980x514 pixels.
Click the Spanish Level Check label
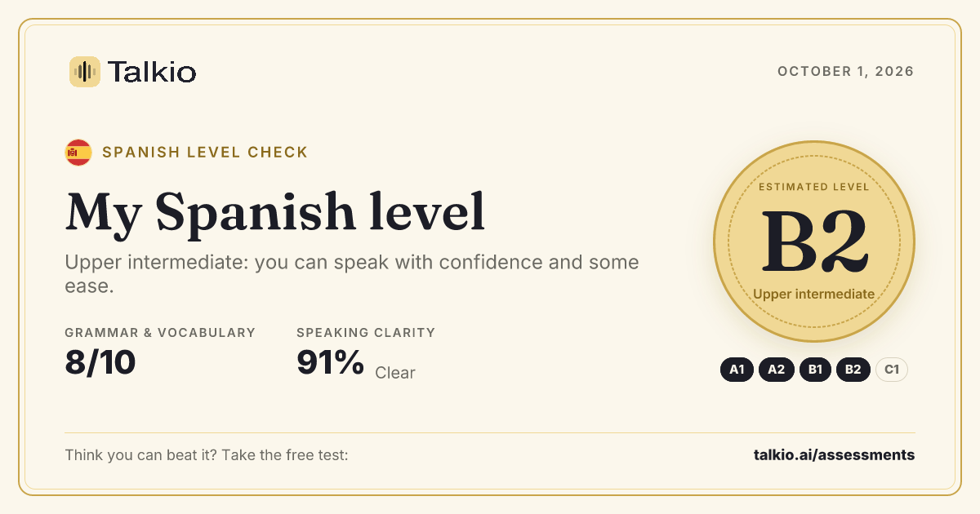[205, 153]
